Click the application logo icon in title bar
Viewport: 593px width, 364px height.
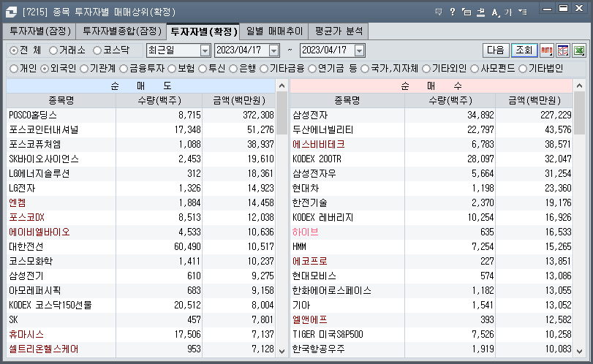tap(12, 12)
